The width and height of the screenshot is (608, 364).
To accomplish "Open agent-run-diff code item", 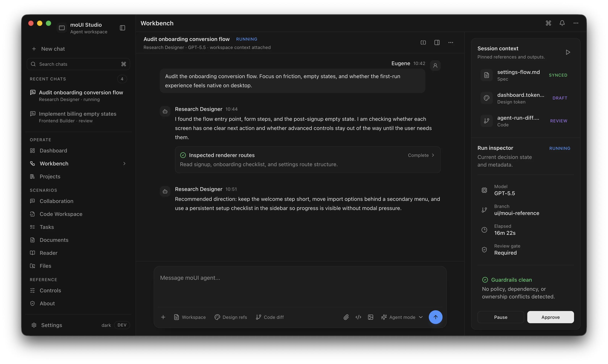I will click(526, 121).
